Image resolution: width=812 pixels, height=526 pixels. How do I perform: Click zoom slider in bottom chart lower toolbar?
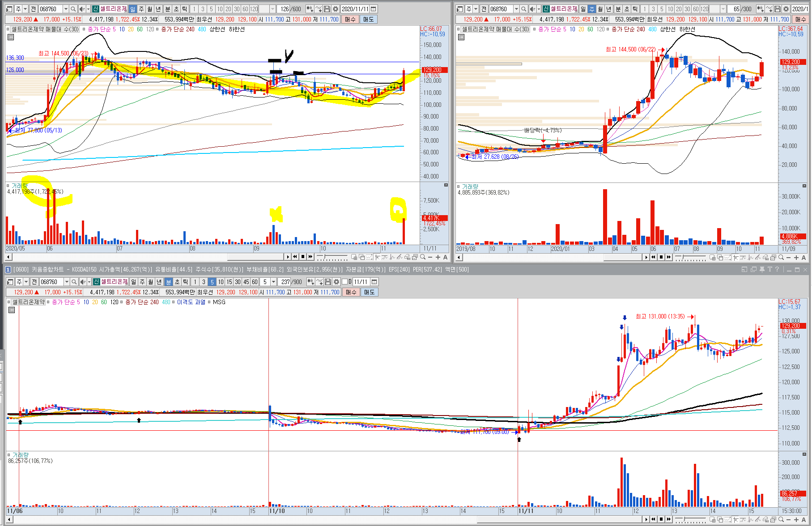(690, 519)
